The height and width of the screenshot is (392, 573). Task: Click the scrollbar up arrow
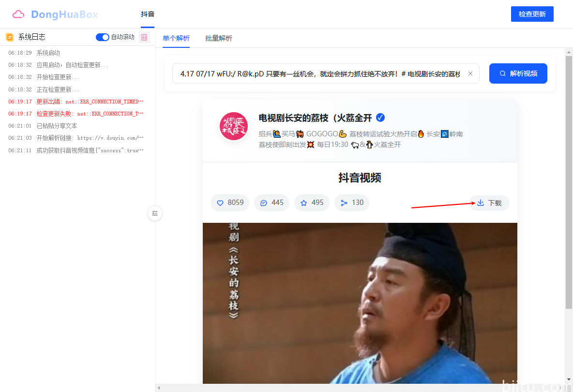tap(569, 52)
